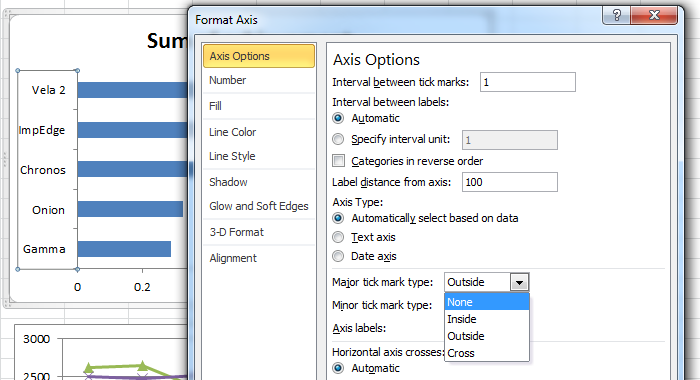Select the Axis Options category
Image resolution: width=700 pixels, height=380 pixels.
pyautogui.click(x=259, y=56)
